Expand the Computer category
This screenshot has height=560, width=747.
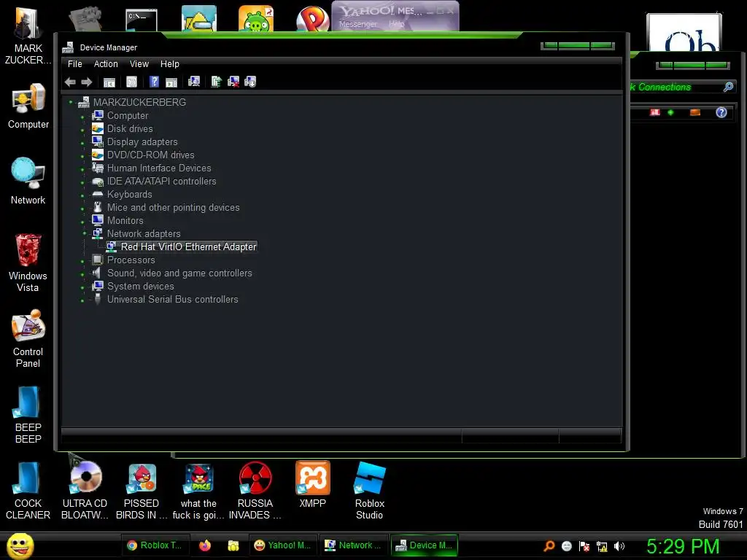82,117
